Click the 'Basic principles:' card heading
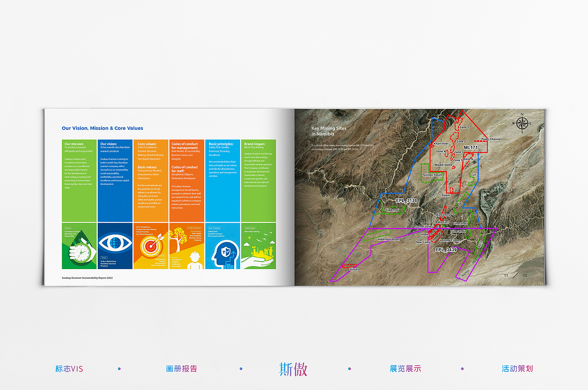Screen dimensions: 588x390 [x=221, y=144]
